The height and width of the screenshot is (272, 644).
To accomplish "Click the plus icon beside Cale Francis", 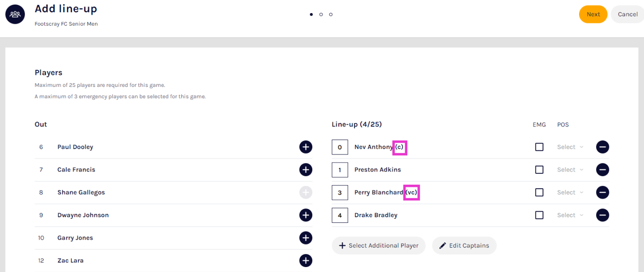I will click(x=306, y=170).
